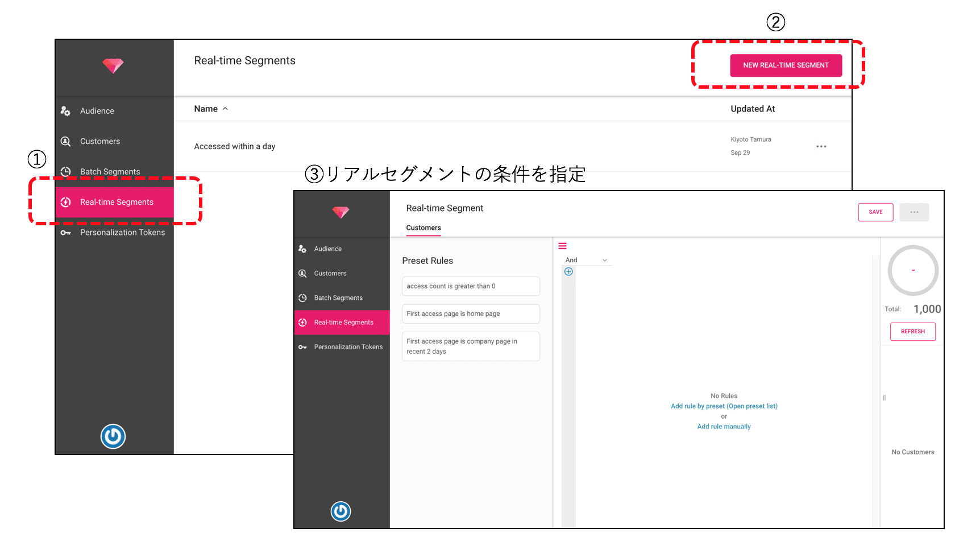Click the Audience icon in back sidebar

[66, 111]
